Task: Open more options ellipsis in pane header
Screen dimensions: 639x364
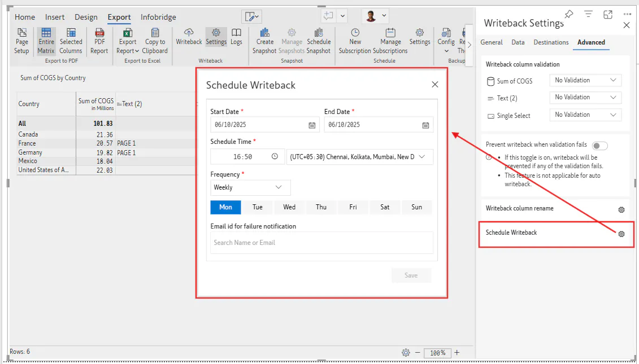Action: coord(627,14)
